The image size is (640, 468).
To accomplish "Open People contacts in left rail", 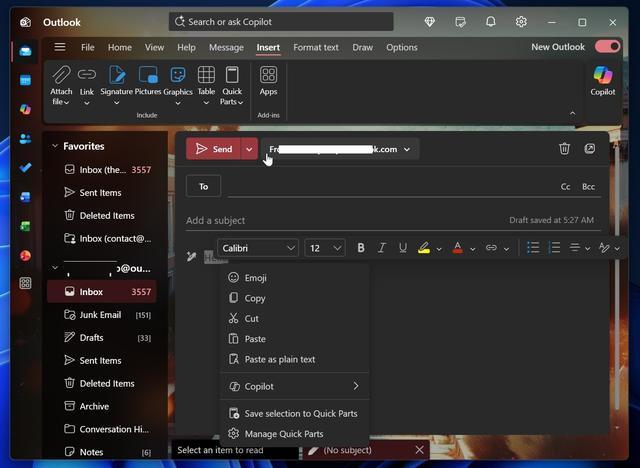I will pyautogui.click(x=25, y=139).
